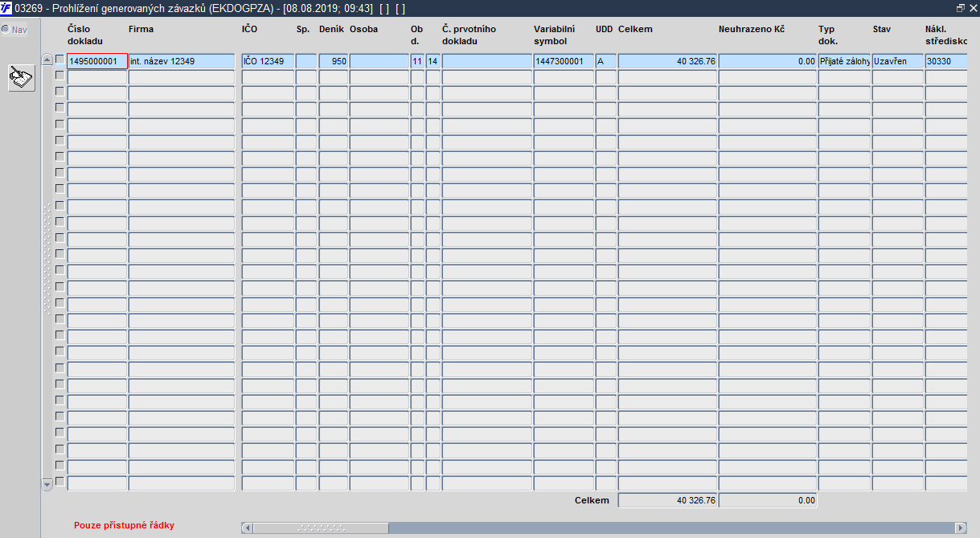Click the 'Nákl. středisko' column header
980x538 pixels.
(x=946, y=35)
